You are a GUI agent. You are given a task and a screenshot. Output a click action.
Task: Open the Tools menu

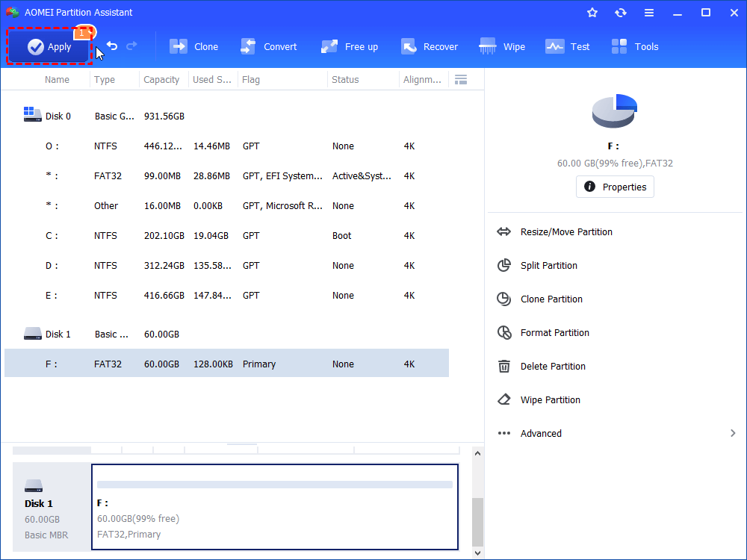pos(635,47)
